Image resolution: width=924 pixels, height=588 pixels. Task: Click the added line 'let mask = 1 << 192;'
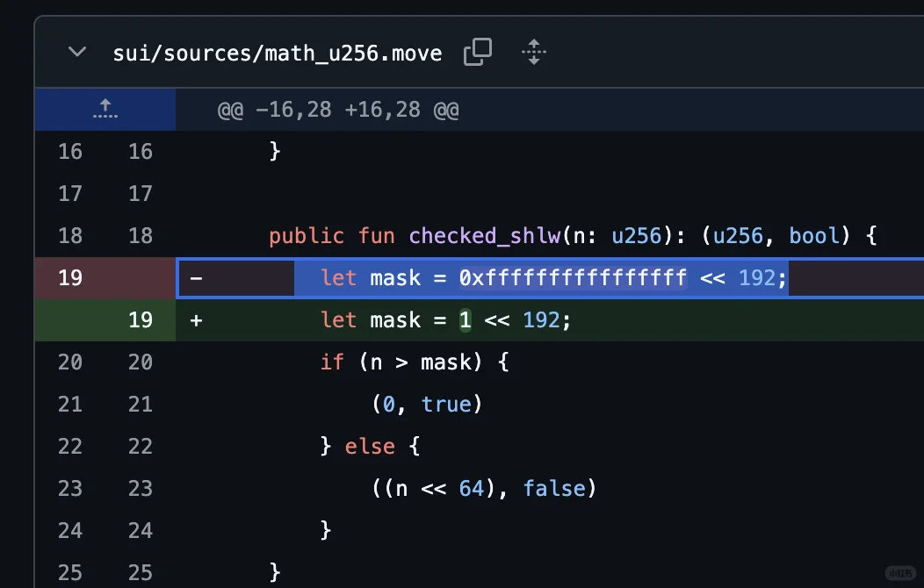coord(445,320)
